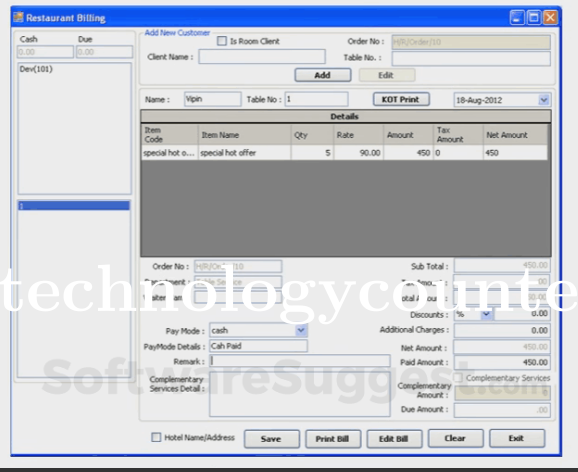This screenshot has width=578, height=472.
Task: Check the Is Room Client checkbox
Action: (222, 41)
